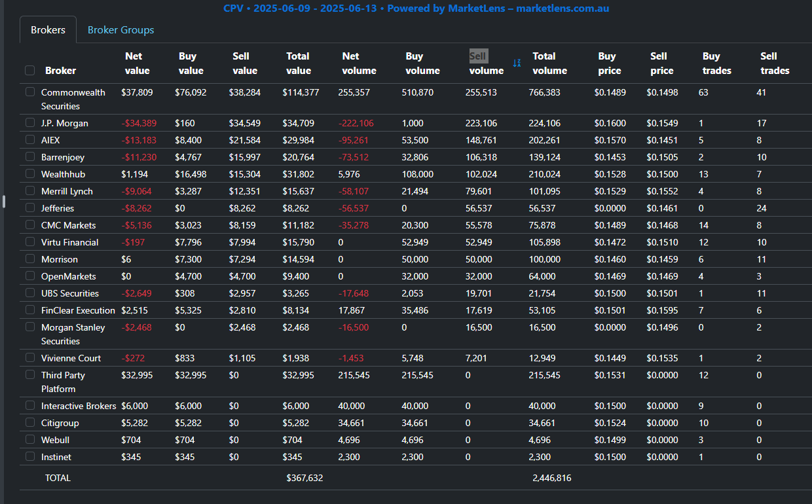Image resolution: width=812 pixels, height=504 pixels.
Task: Check the Morrison row checkbox
Action: [29, 259]
